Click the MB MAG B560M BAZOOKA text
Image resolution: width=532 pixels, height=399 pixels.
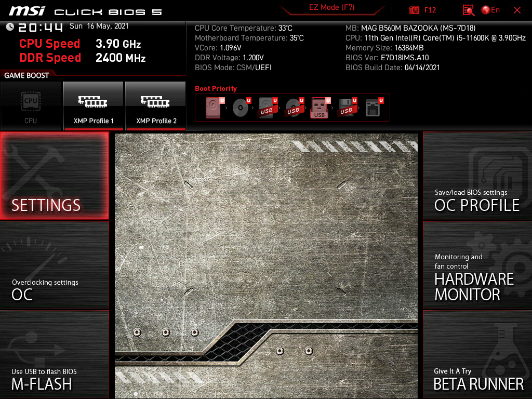410,28
